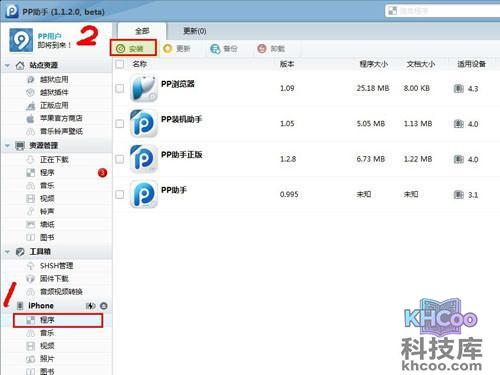
Task: Check the PP浏览器 row checkbox
Action: tap(120, 88)
